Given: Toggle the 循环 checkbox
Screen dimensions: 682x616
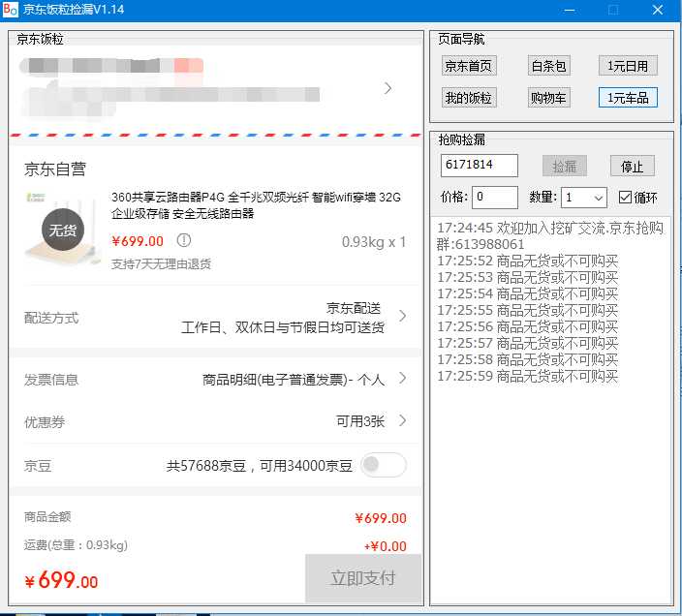Looking at the screenshot, I should (x=625, y=198).
